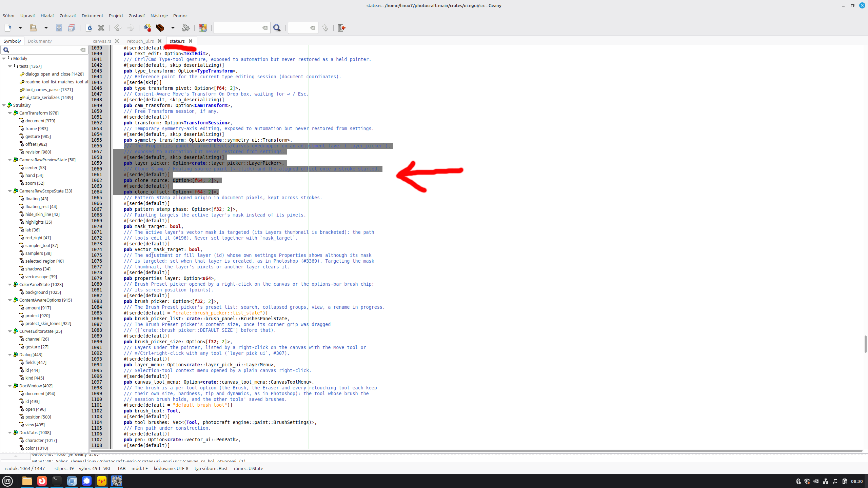
Task: Compile the current file via toolbar icon
Action: (x=147, y=28)
